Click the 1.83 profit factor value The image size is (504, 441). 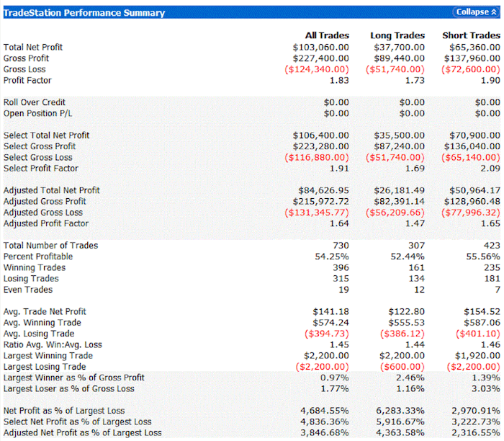point(339,80)
